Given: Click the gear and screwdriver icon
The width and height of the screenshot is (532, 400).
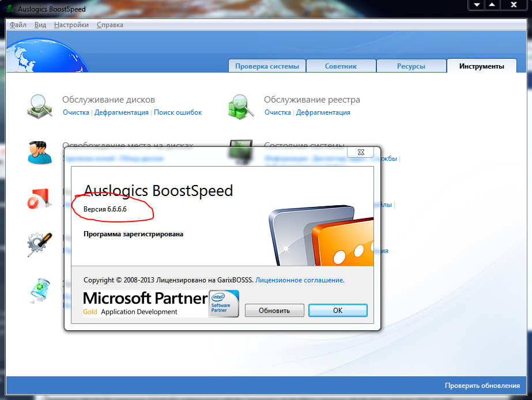Looking at the screenshot, I should pyautogui.click(x=40, y=244).
